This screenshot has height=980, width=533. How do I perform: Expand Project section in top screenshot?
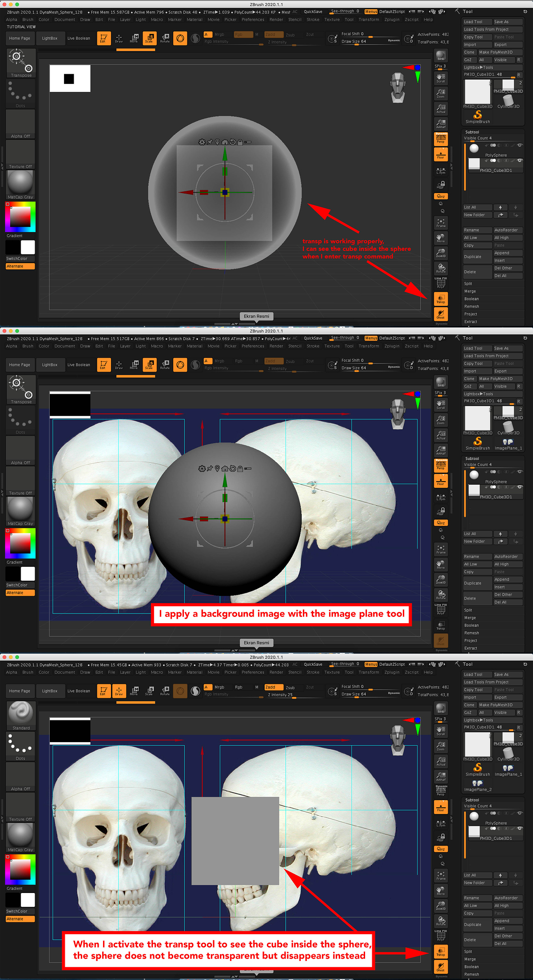coord(471,314)
